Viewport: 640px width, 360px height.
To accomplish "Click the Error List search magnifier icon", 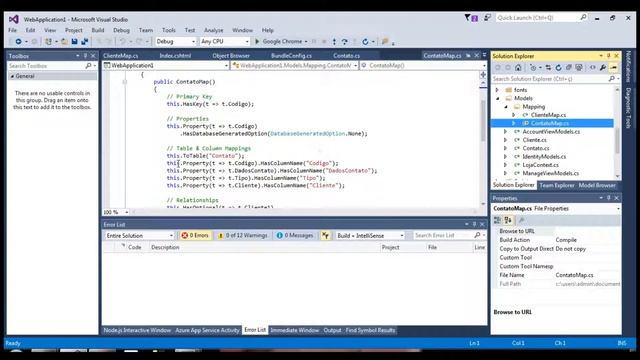I will 477,236.
